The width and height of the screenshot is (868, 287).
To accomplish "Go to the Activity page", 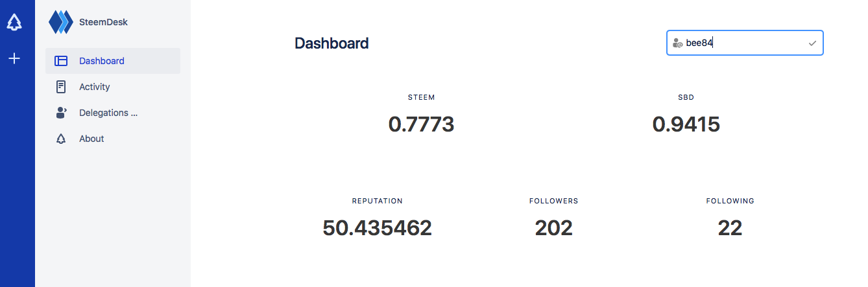I will 113,87.
